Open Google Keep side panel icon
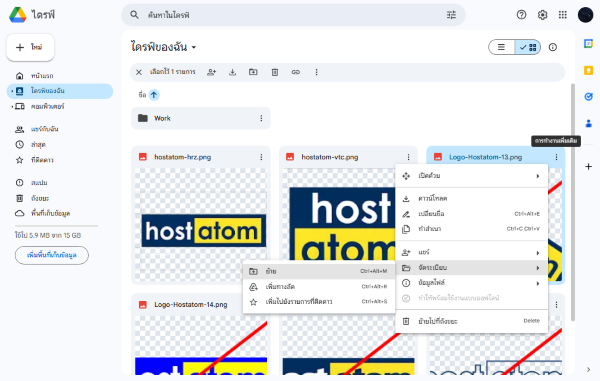Viewport: 600px width, 381px height. [589, 70]
